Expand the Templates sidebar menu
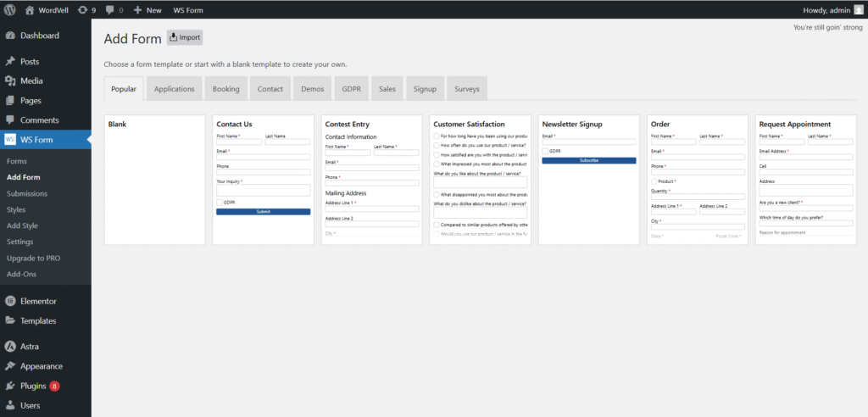The height and width of the screenshot is (417, 868). tap(38, 320)
